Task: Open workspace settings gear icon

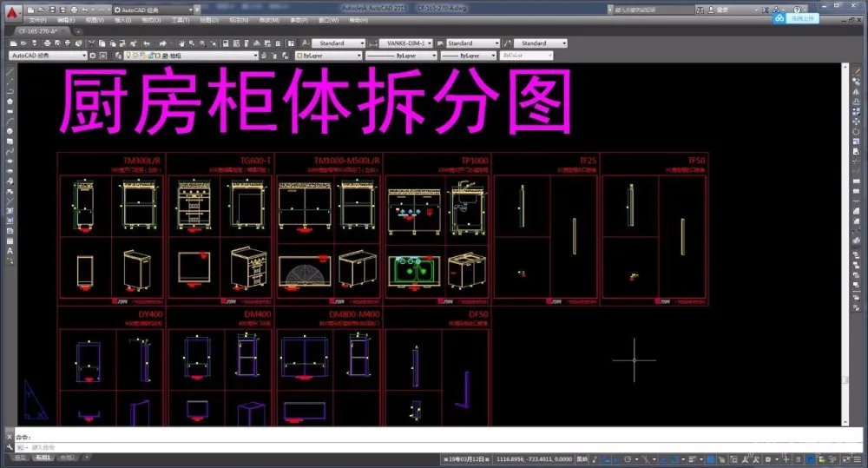Action: [x=93, y=56]
